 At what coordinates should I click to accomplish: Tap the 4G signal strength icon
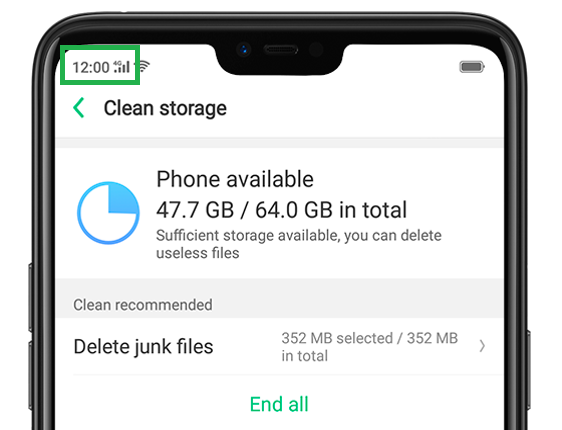point(122,66)
